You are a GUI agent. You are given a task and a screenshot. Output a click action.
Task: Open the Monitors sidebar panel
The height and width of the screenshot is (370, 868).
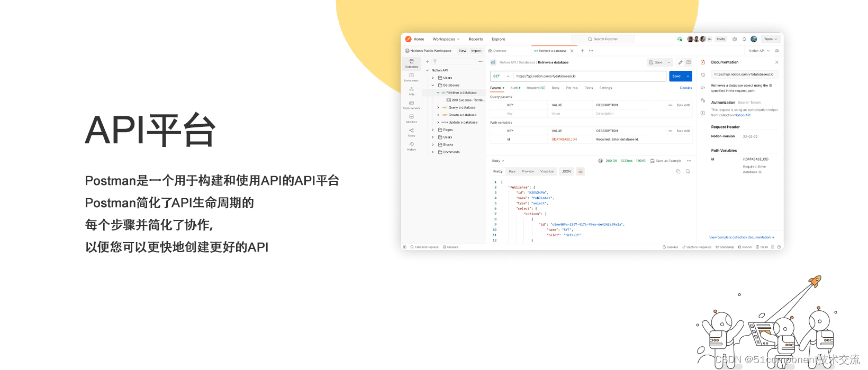[411, 118]
